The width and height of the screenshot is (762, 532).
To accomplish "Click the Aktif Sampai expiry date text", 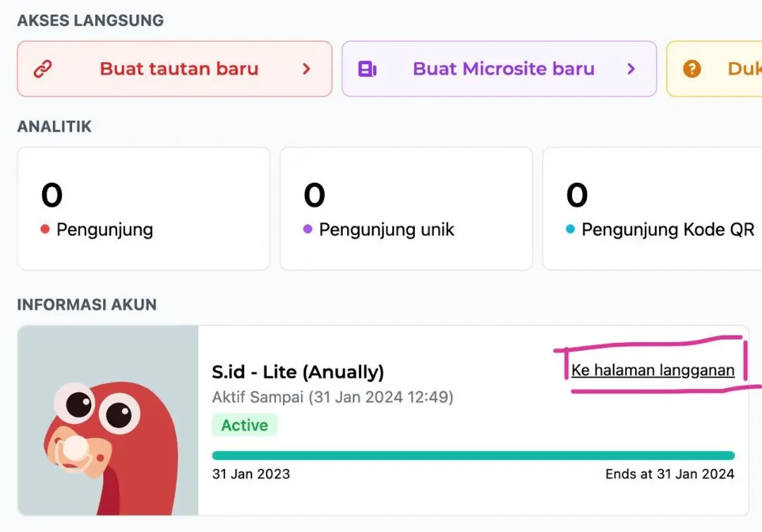I will (332, 397).
